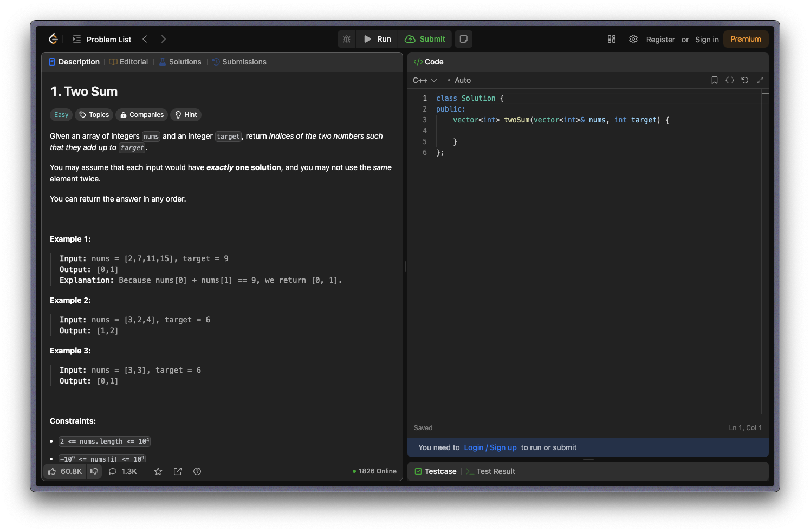Open the notes sticky icon
This screenshot has width=810, height=532.
tap(464, 39)
